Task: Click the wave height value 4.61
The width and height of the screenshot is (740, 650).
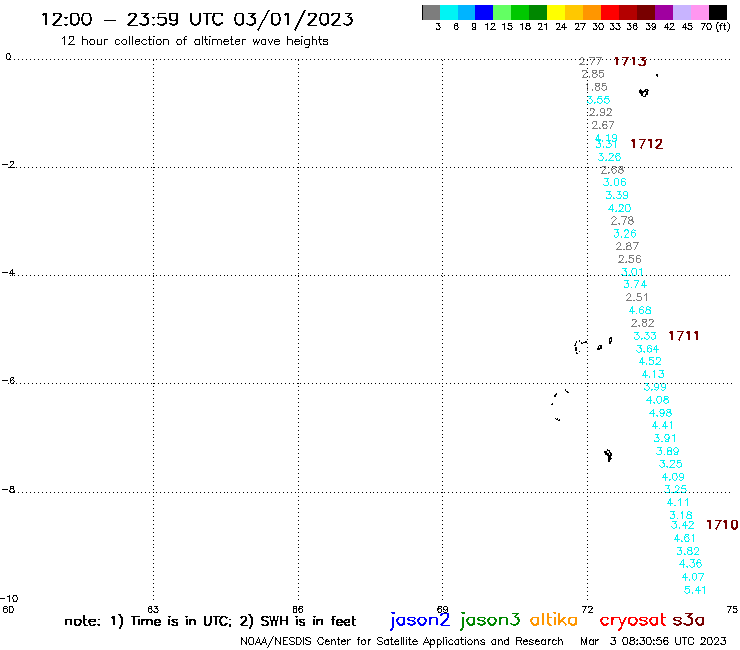Action: [x=684, y=538]
